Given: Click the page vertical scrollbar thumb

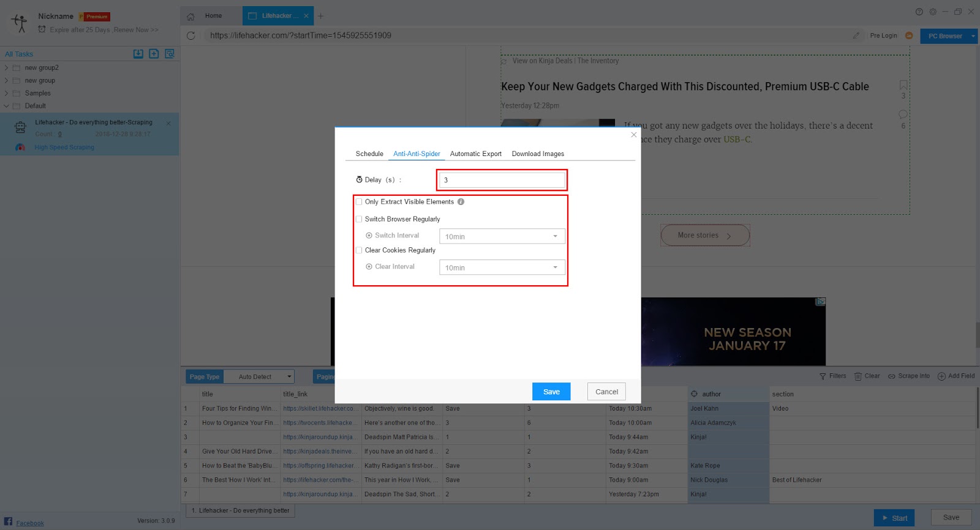Looking at the screenshot, I should tap(978, 334).
